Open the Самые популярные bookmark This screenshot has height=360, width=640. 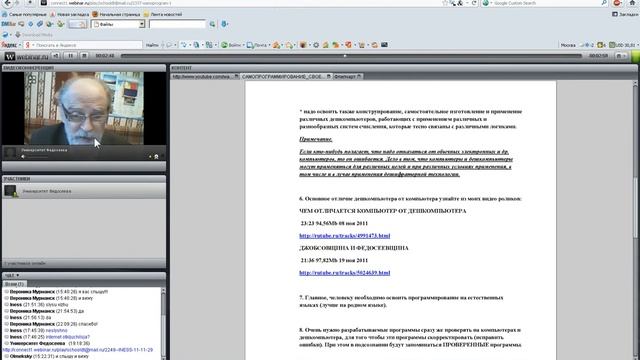pyautogui.click(x=24, y=14)
